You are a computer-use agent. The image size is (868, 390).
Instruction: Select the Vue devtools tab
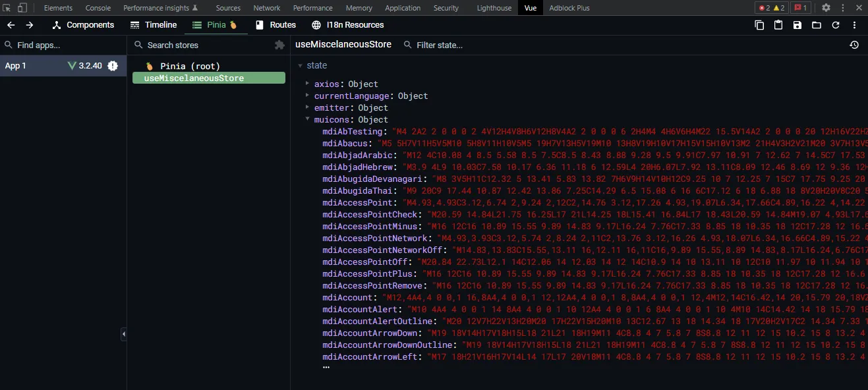coord(531,8)
